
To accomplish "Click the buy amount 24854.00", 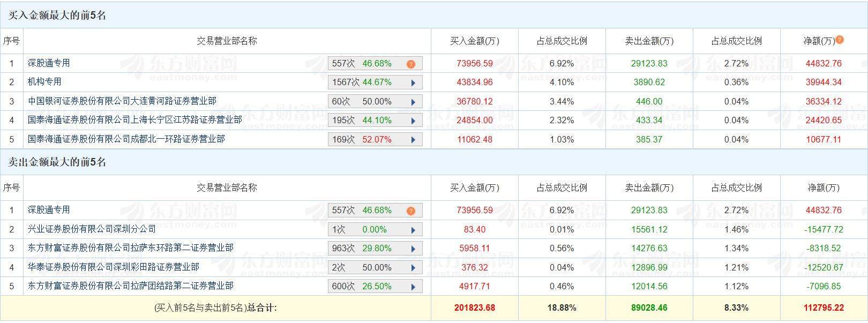I will (475, 121).
